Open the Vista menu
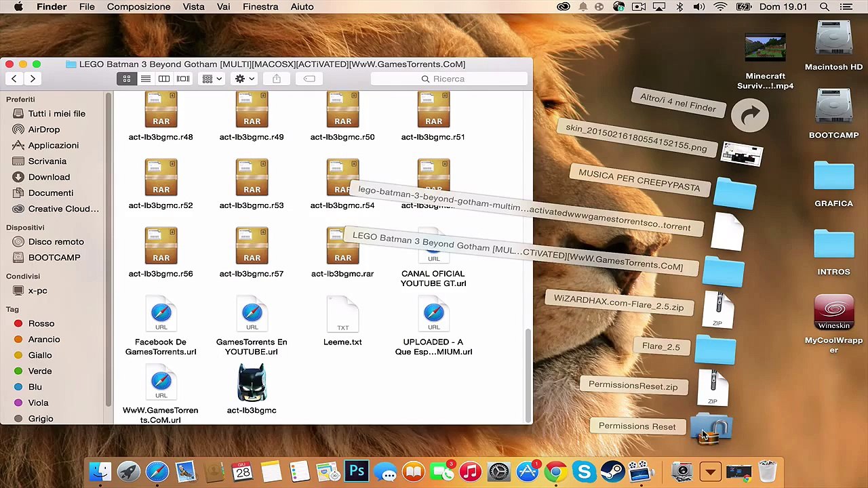Screen dimensions: 868x488 coord(193,7)
